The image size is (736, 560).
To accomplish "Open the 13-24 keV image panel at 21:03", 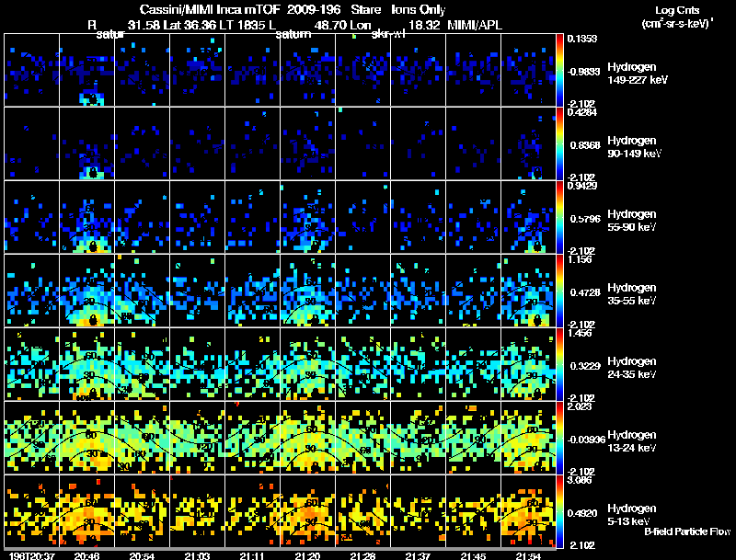I will tap(197, 438).
